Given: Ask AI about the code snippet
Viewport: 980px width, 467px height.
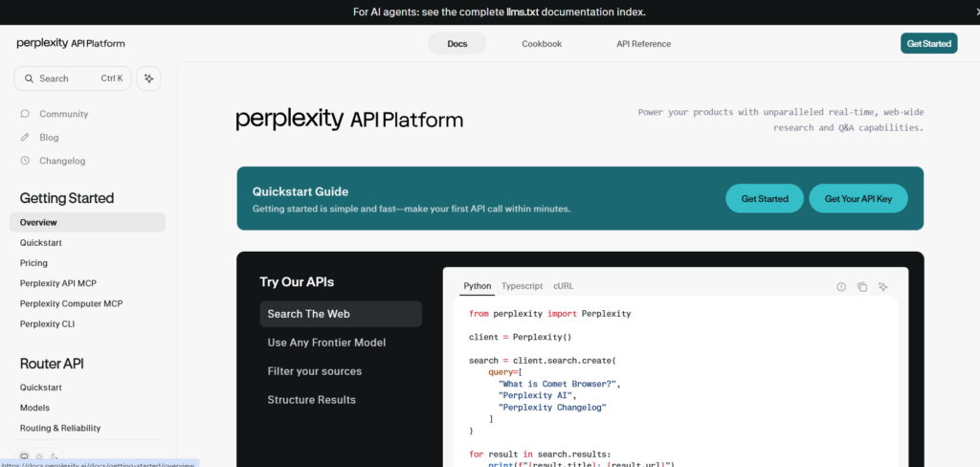Looking at the screenshot, I should 882,286.
